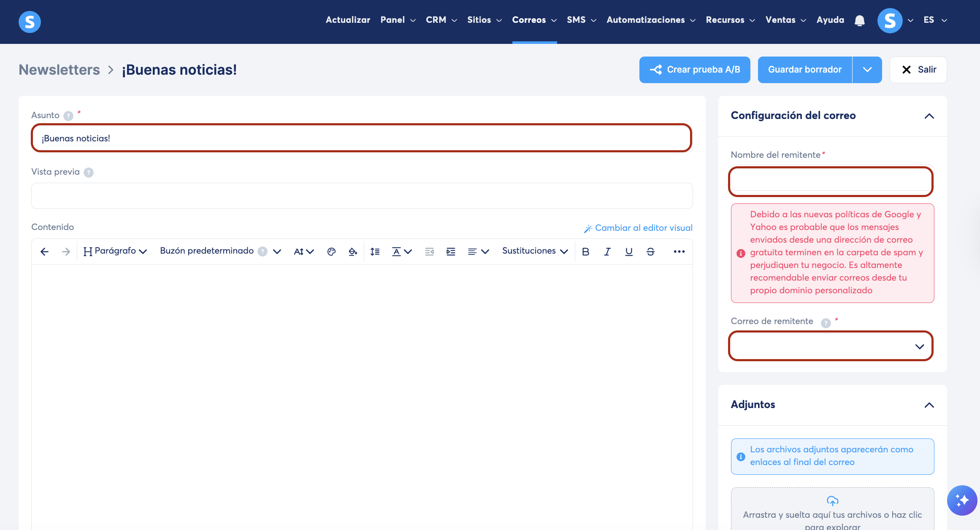Toggle italic formatting
The image size is (980, 530).
tap(607, 251)
